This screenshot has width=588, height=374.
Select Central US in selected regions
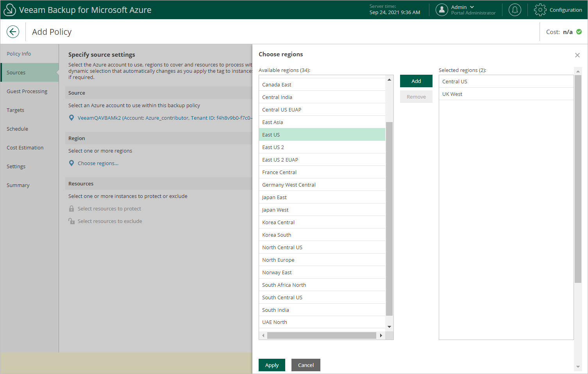tap(506, 81)
